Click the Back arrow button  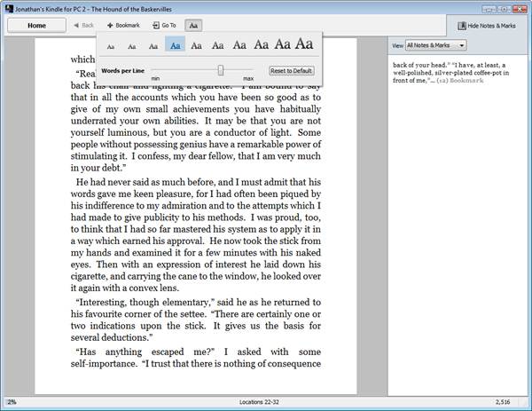point(83,26)
